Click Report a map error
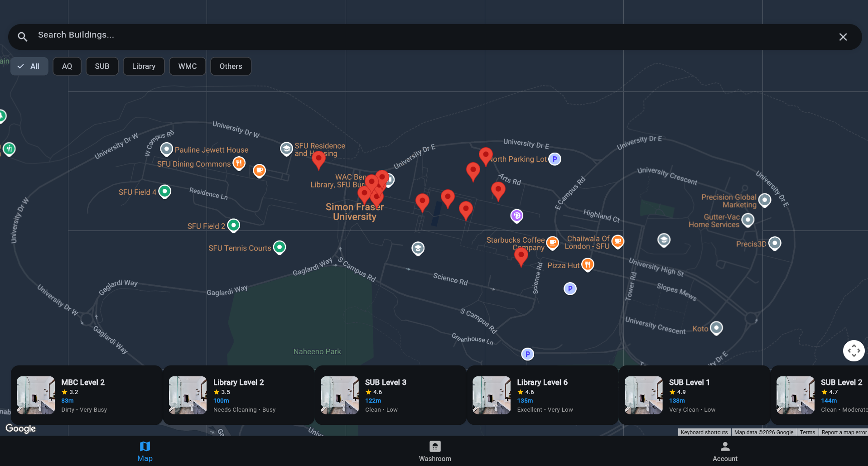Viewport: 868px width, 466px height. [x=844, y=432]
